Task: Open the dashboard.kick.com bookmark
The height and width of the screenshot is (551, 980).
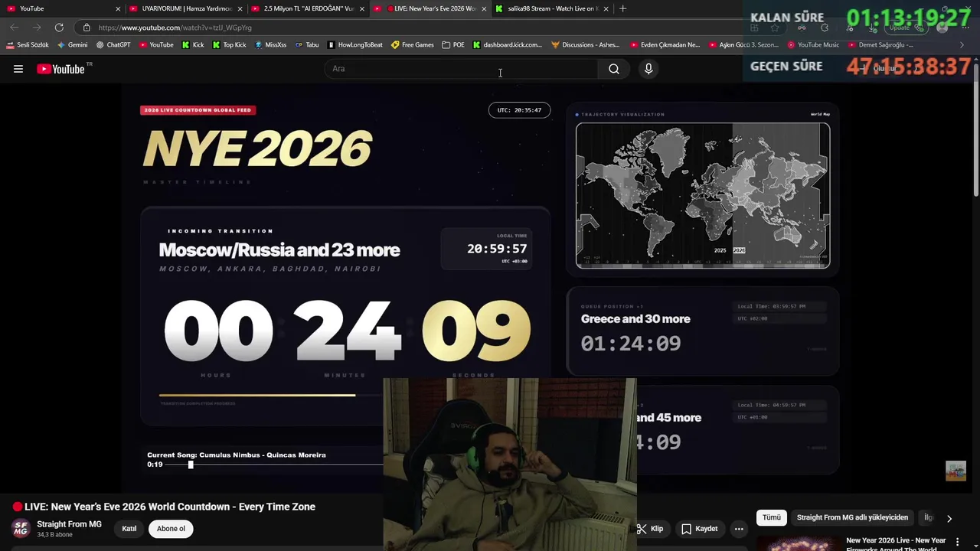Action: 508,45
